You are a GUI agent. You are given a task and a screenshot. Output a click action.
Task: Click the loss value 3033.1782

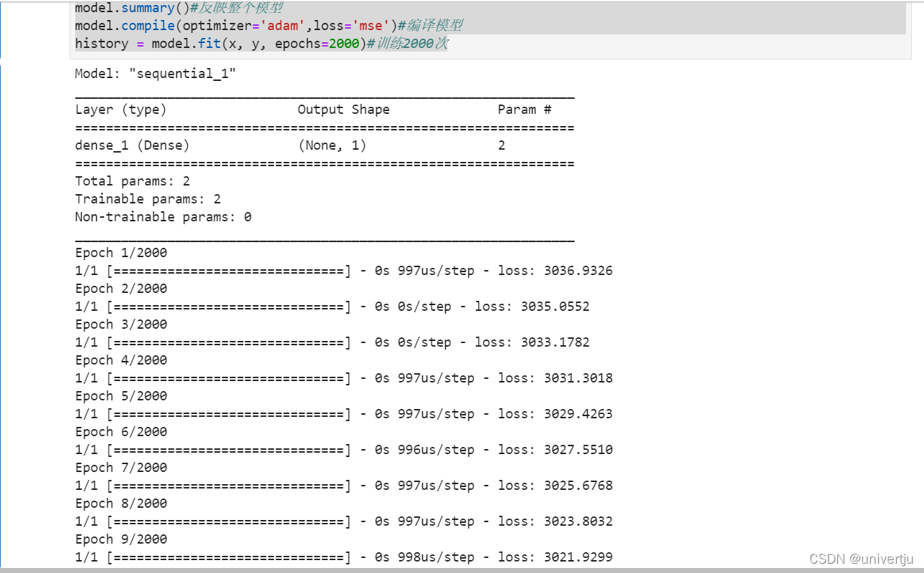click(556, 342)
